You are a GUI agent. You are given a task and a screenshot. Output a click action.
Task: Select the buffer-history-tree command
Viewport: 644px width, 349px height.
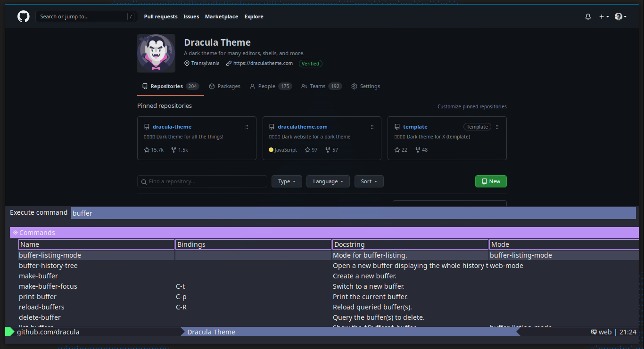[x=48, y=266]
